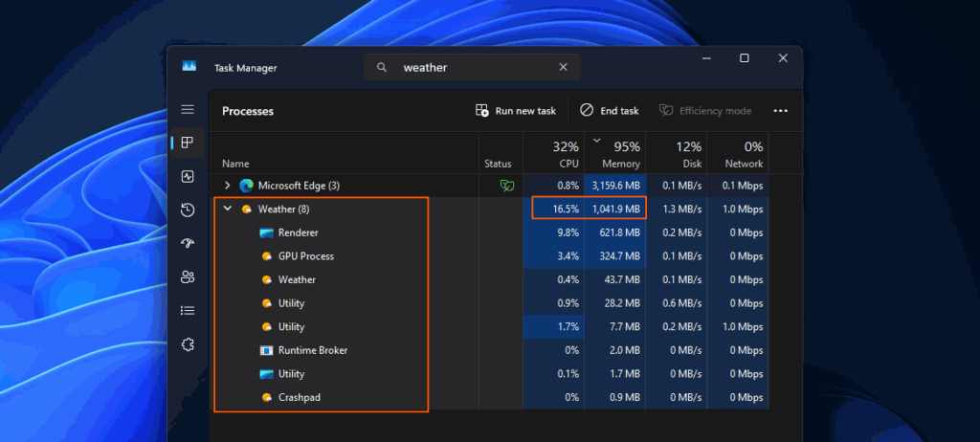Click the 28.2 MB memory value
This screenshot has width=980, height=442.
[x=623, y=303]
